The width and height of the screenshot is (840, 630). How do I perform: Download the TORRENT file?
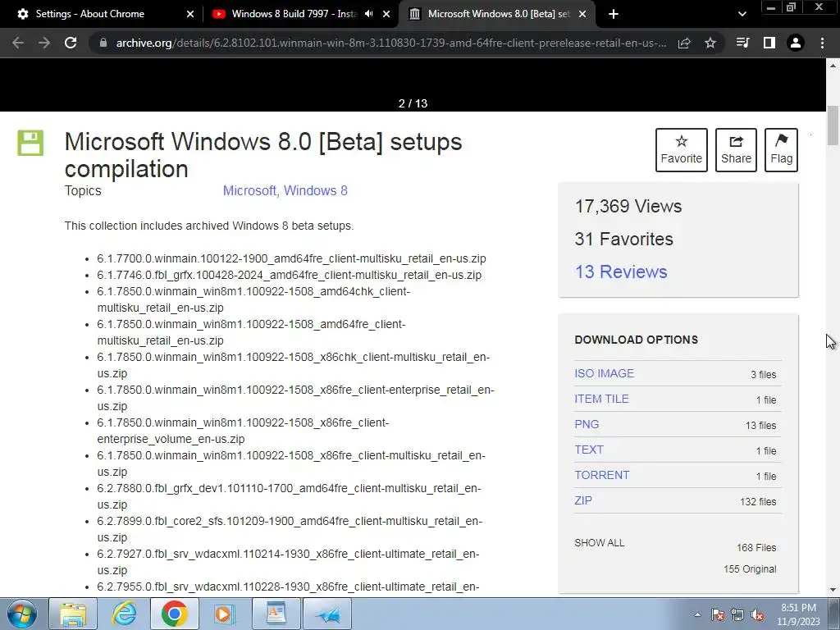[x=601, y=475]
